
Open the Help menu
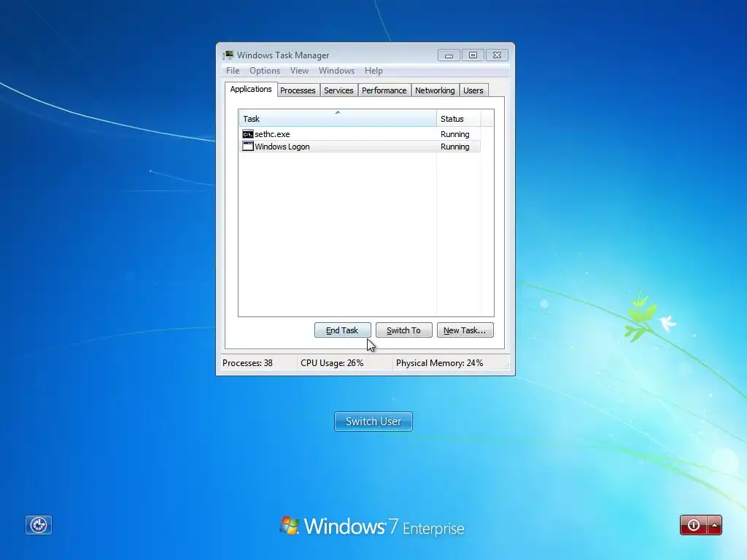(x=373, y=71)
